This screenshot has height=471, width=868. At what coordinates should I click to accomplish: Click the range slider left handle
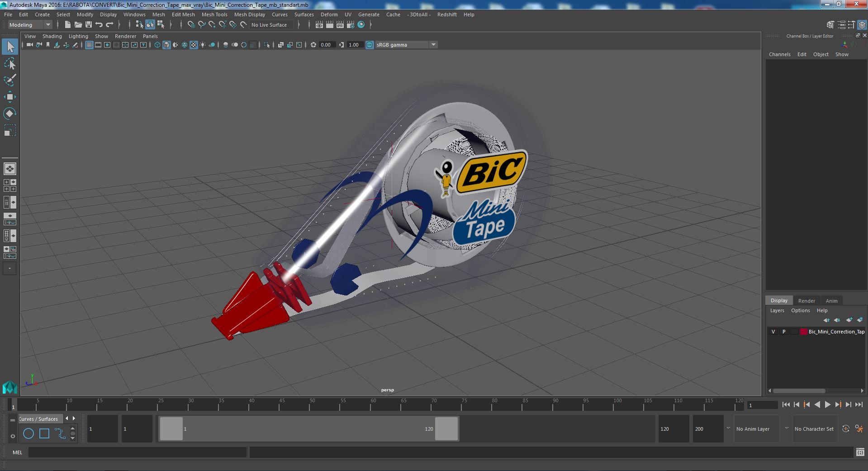(x=171, y=429)
